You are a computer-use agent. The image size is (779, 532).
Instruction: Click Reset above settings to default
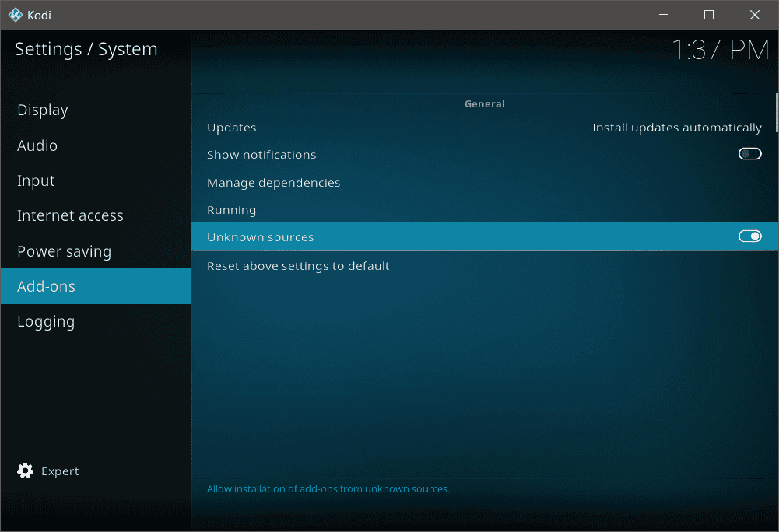click(484, 266)
